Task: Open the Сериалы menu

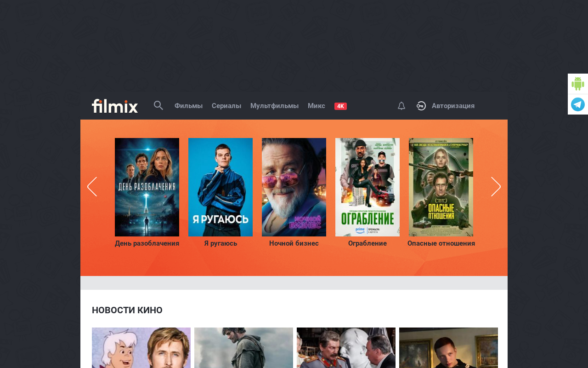Action: pos(226,106)
